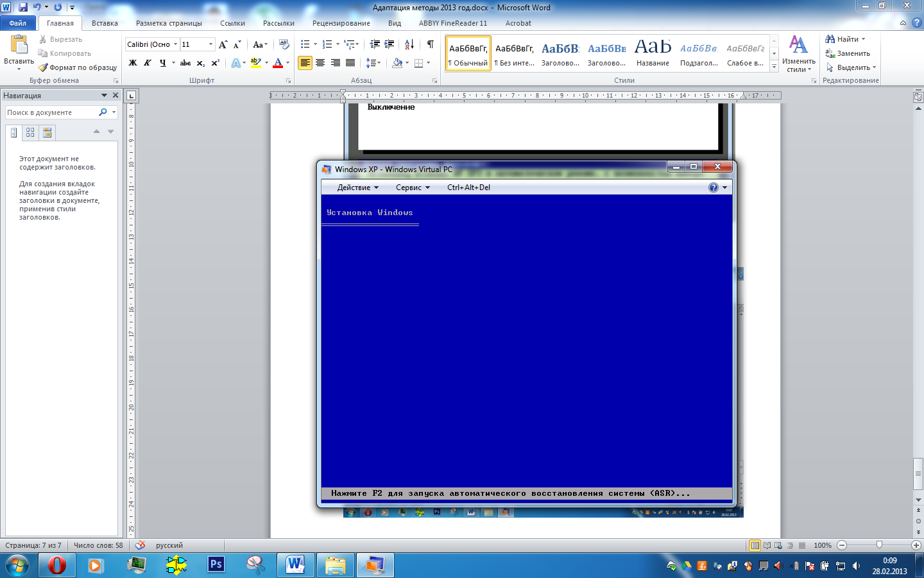The height and width of the screenshot is (578, 924).
Task: Increase font size with Grow Font icon
Action: [x=223, y=44]
